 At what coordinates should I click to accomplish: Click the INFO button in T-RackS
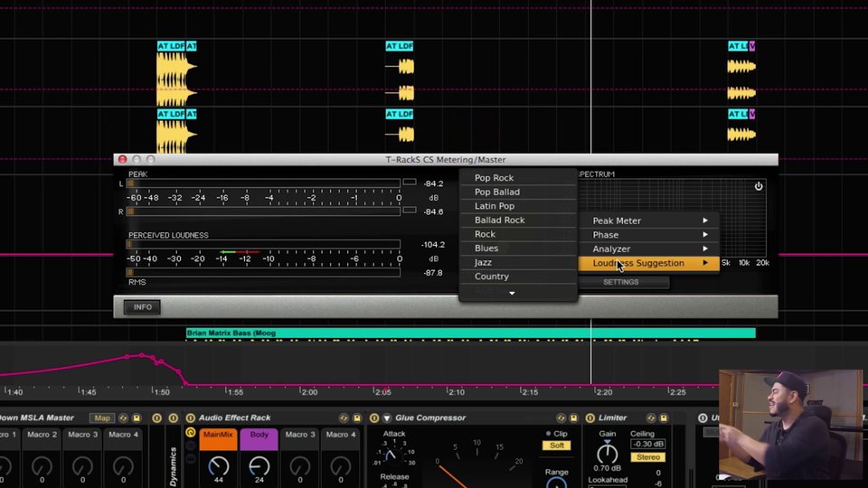[142, 307]
